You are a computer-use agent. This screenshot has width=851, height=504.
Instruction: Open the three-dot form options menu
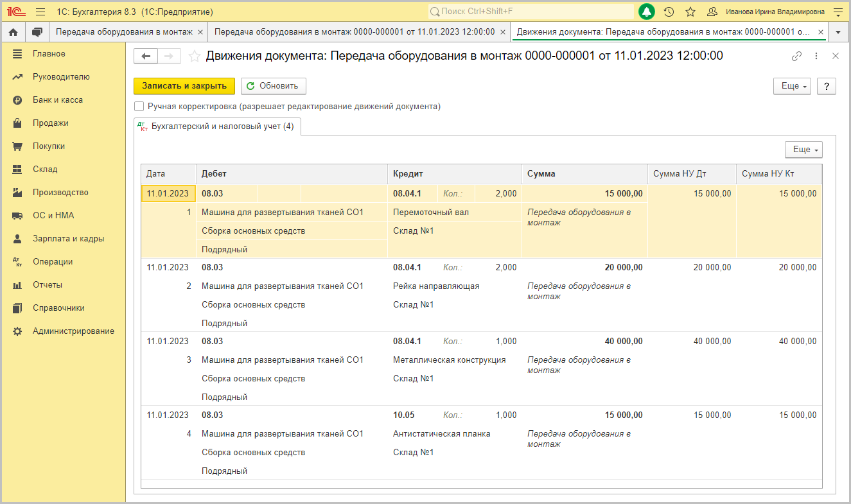tap(816, 56)
